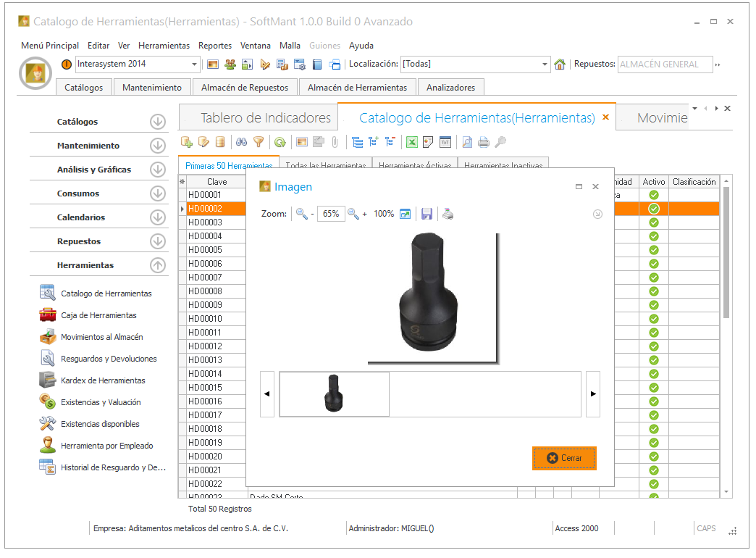Open Caja de Herramientas in sidebar

98,315
